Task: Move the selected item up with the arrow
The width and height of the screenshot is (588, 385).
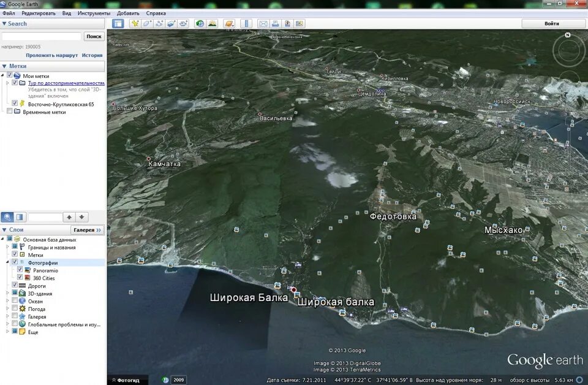Action: [x=69, y=217]
